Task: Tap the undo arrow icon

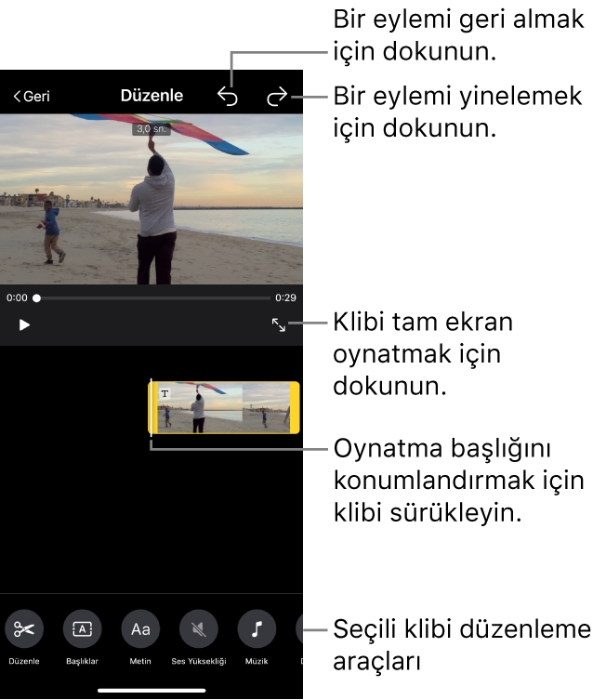Action: point(228,96)
